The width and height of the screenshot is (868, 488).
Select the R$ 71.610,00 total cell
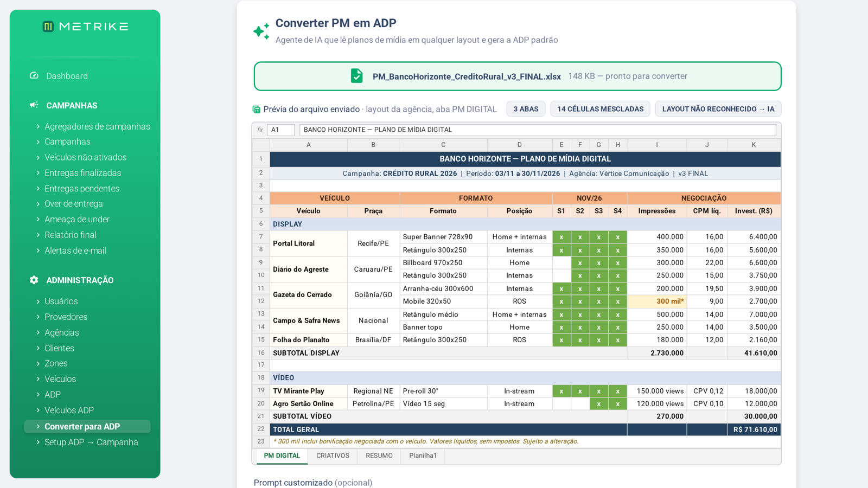pos(754,429)
